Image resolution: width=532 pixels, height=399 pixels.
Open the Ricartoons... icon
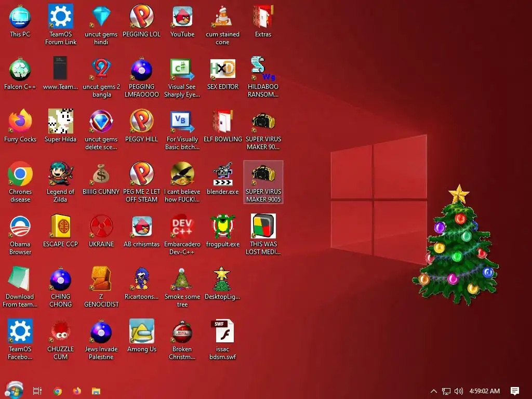coord(141,284)
